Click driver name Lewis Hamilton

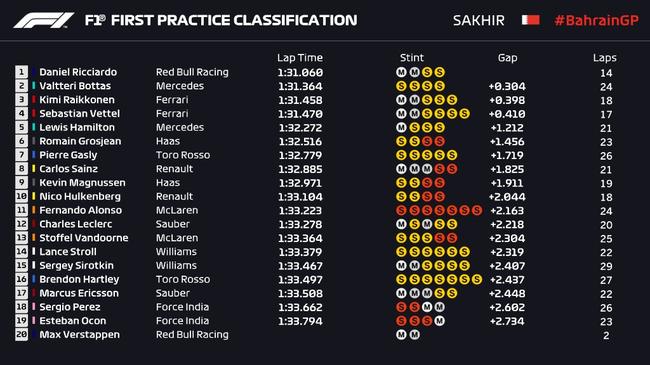77,127
